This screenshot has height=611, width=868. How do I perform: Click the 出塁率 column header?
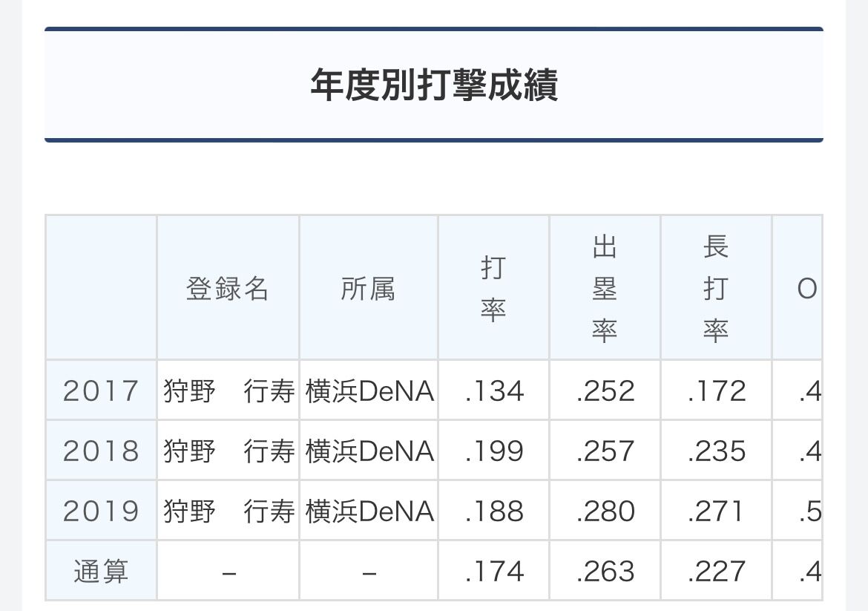(605, 288)
